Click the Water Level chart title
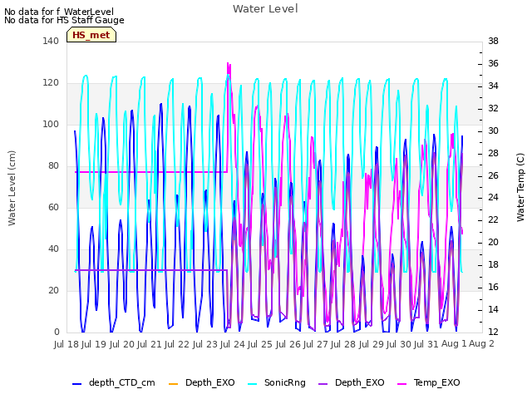This screenshot has height=399, width=532. pyautogui.click(x=265, y=9)
